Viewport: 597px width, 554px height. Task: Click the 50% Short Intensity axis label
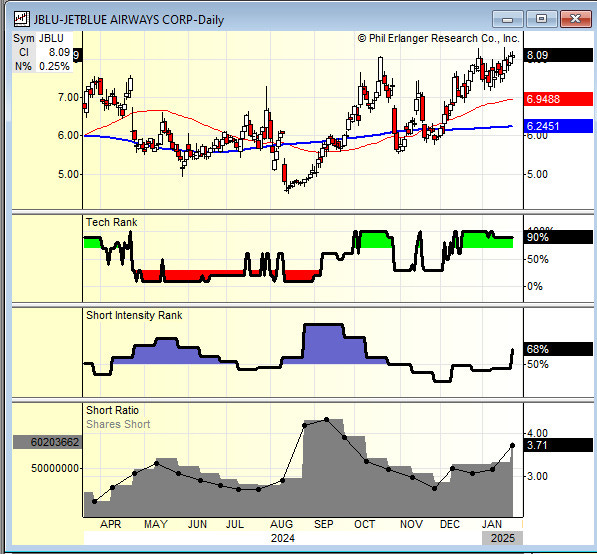(538, 364)
